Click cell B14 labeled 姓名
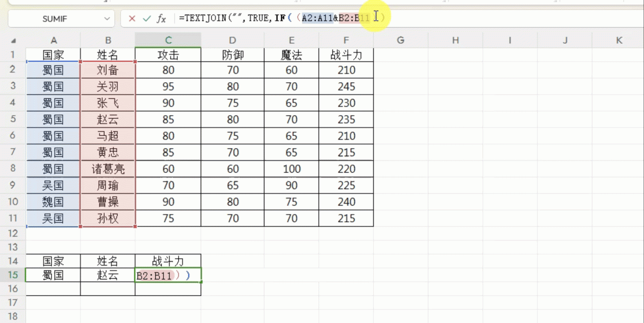Screen dimensions: 644x323 (108, 261)
